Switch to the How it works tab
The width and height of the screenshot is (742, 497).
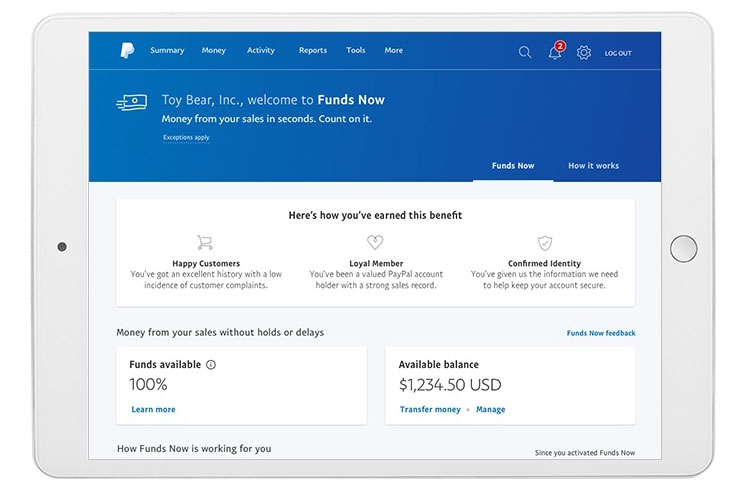pyautogui.click(x=593, y=166)
